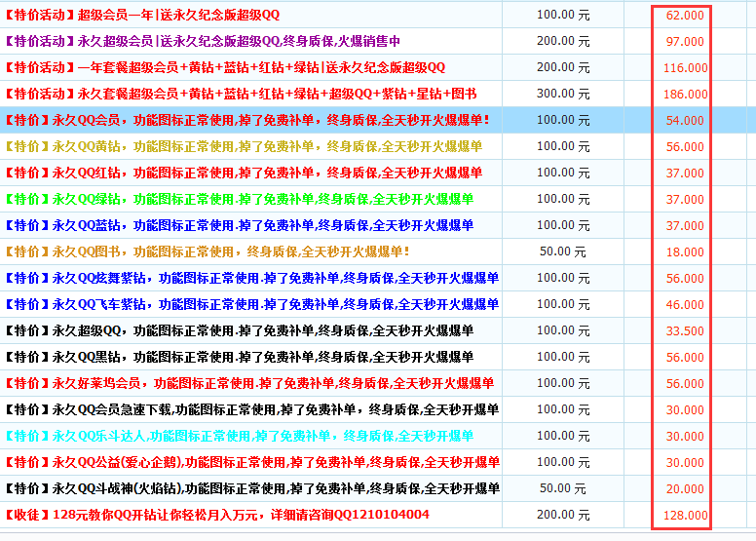Click the 56.000 price of the 永久QQ黑钻 row
The image size is (756, 541).
coord(685,357)
